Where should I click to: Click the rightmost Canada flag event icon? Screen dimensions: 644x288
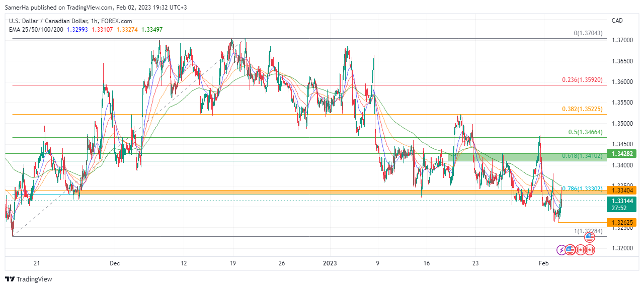point(590,250)
